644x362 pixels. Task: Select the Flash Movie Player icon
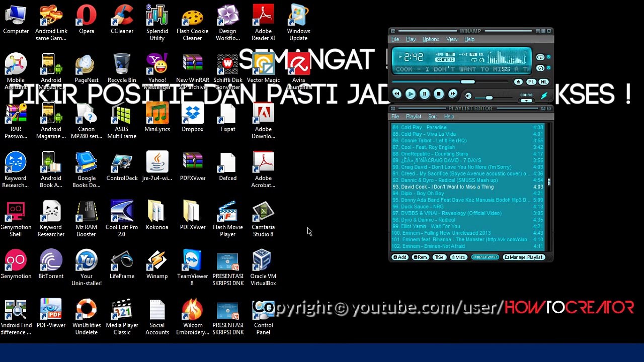point(227,219)
